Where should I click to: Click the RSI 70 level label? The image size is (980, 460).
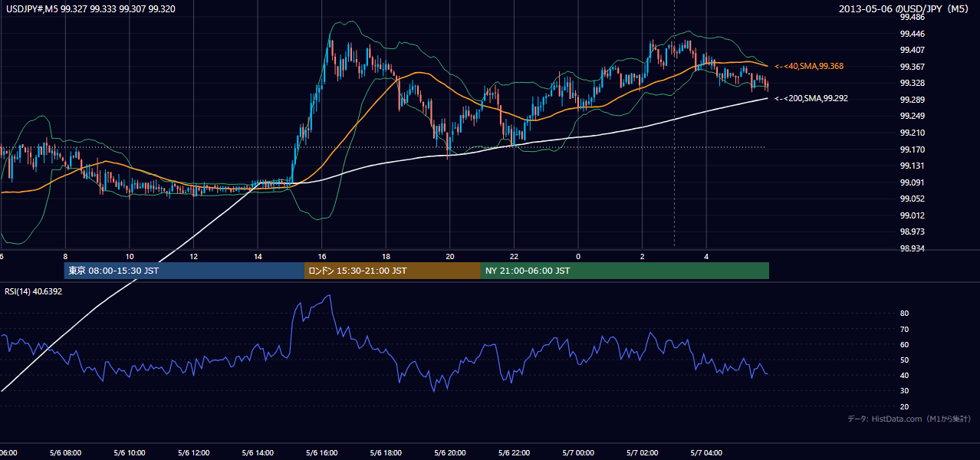click(904, 329)
